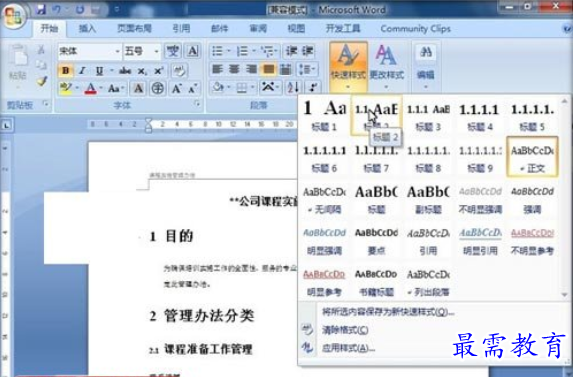Clear formatting with the eraser icon
Image resolution: width=574 pixels, height=377 pixels.
tap(179, 70)
